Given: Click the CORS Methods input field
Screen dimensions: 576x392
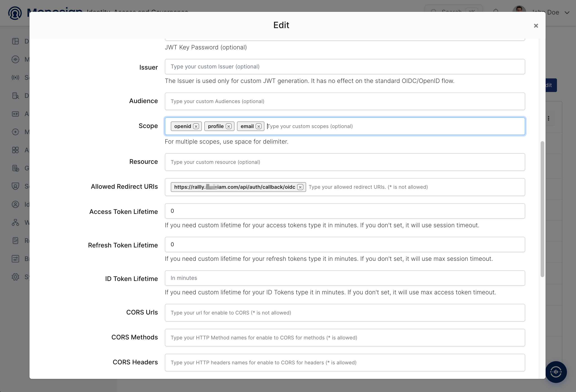Looking at the screenshot, I should pos(345,338).
